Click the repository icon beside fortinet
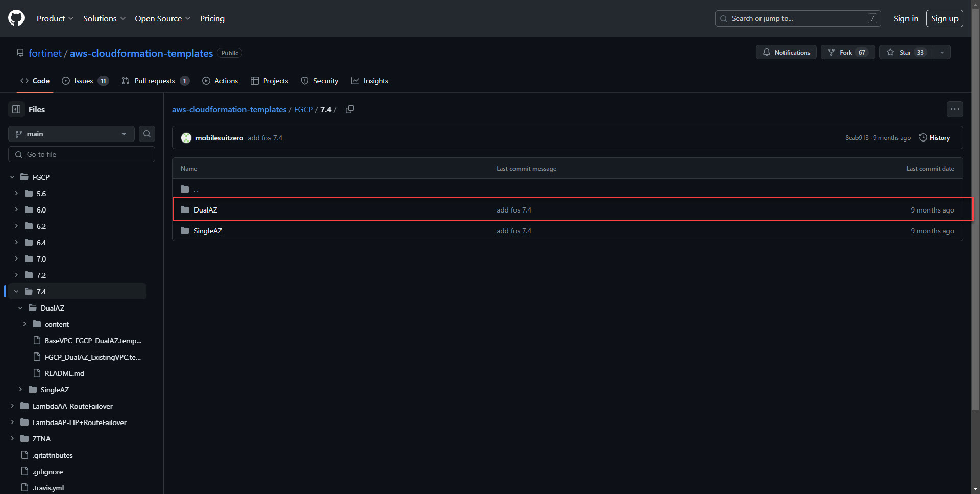 point(20,53)
